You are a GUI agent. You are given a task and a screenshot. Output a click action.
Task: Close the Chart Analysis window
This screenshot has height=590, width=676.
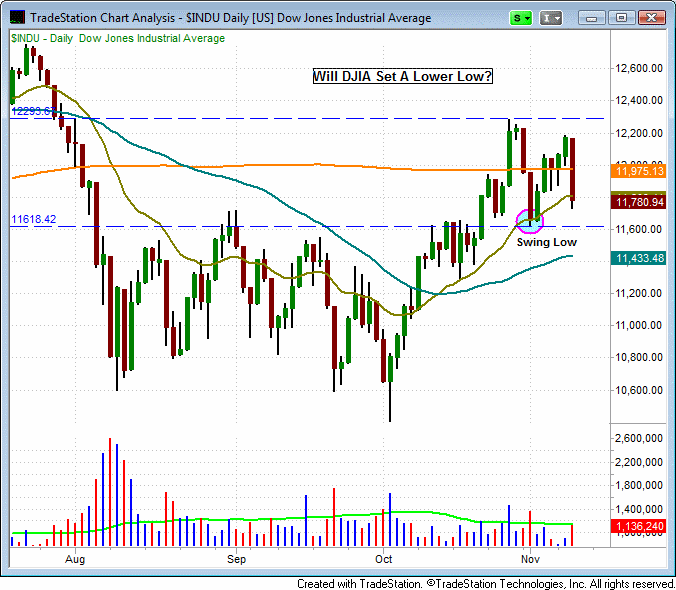click(651, 18)
